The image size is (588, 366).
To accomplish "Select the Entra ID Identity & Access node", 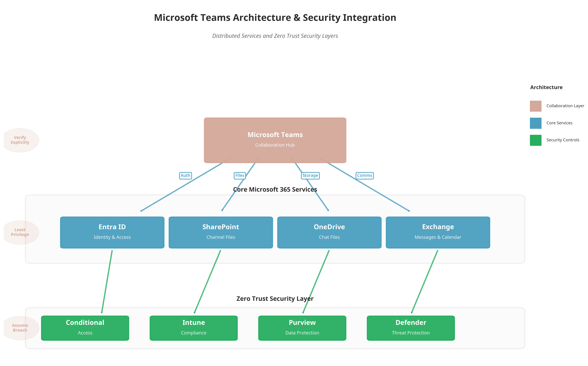I will 112,232.
